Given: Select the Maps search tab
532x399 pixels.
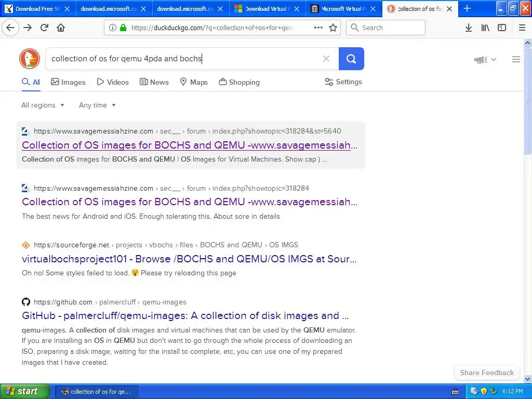Looking at the screenshot, I should tap(194, 82).
